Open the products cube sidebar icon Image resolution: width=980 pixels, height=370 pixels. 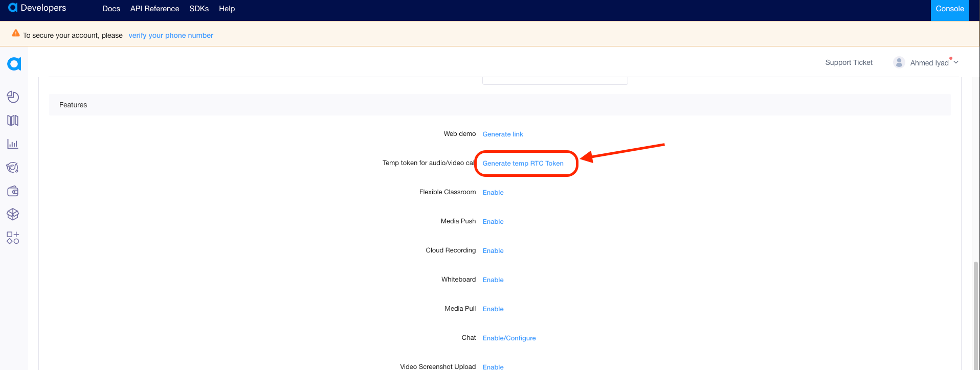pos(13,214)
